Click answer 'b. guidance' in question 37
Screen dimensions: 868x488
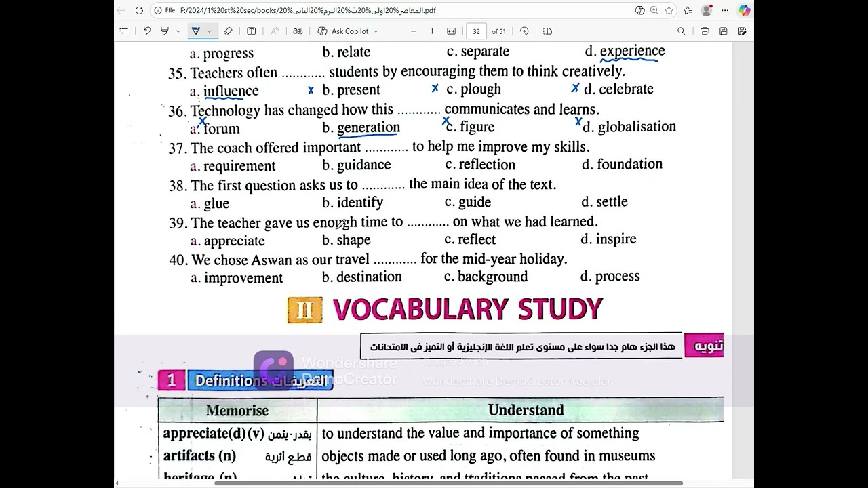[357, 165]
